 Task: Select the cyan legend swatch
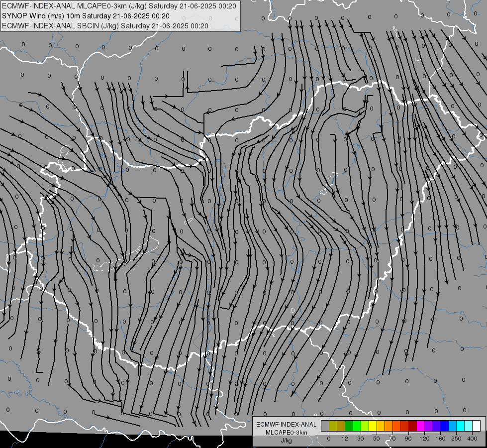tap(461, 426)
